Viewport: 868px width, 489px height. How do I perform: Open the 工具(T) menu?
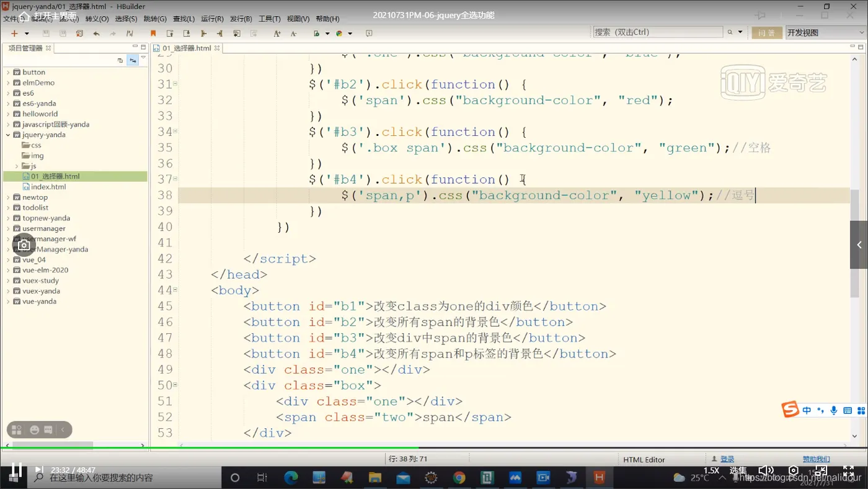click(269, 19)
